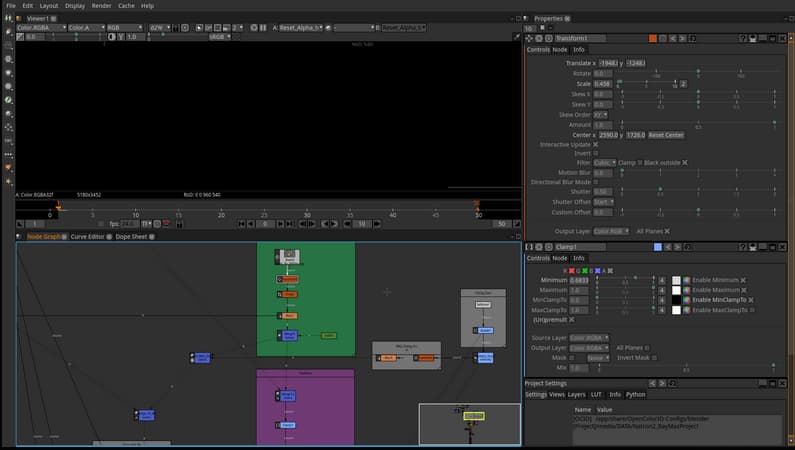The width and height of the screenshot is (795, 450).
Task: Click the Reset Center button
Action: tap(666, 135)
